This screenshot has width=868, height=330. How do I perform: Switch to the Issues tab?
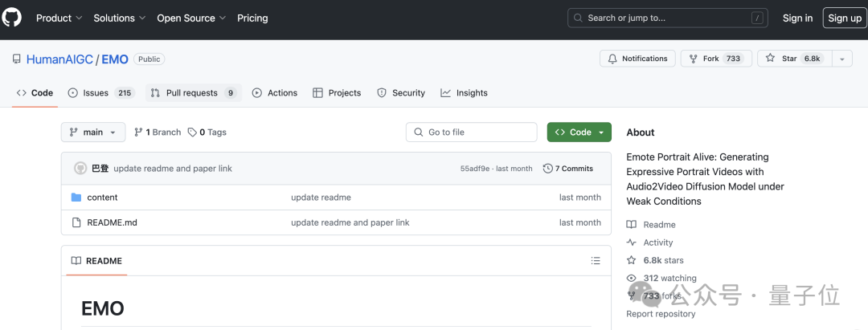coord(101,93)
